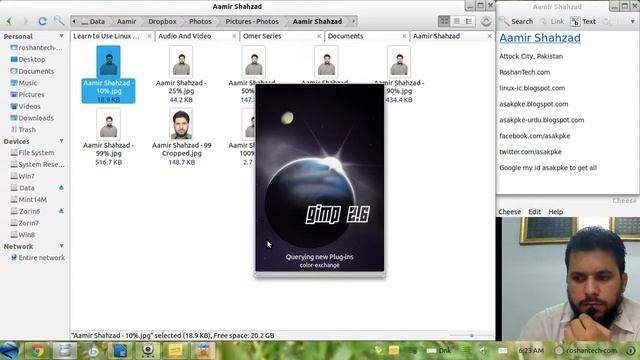Click the Link tool in notes window

[x=552, y=21]
